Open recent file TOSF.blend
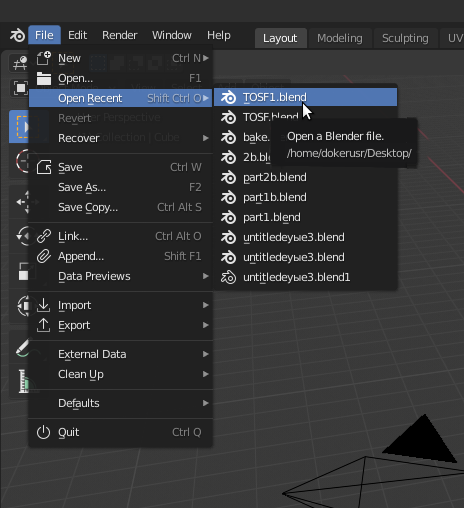Image resolution: width=464 pixels, height=508 pixels. [305, 117]
